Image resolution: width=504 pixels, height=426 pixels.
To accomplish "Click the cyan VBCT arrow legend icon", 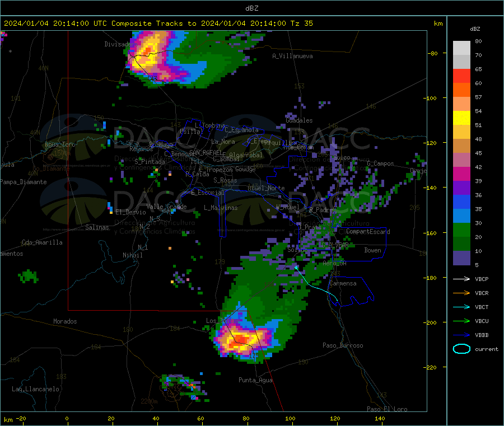I will (x=461, y=307).
